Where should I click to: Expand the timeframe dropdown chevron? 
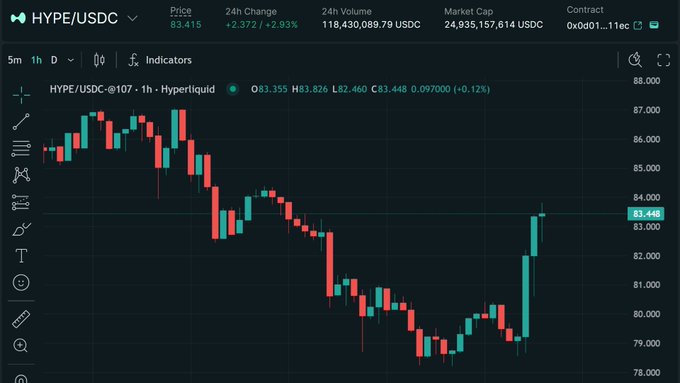tap(71, 60)
